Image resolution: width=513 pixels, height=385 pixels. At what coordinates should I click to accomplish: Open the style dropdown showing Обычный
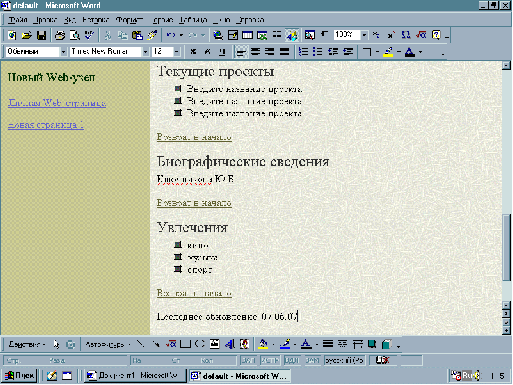point(63,52)
